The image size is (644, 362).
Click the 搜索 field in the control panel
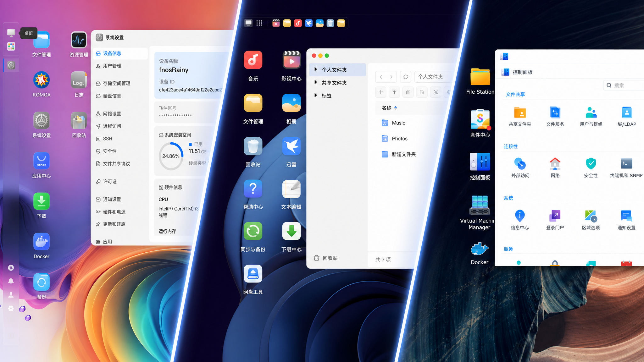(624, 85)
